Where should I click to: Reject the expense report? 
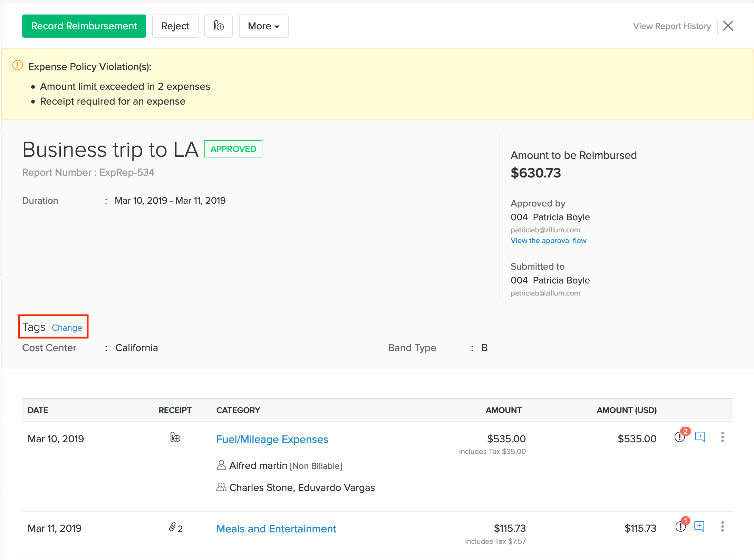[175, 26]
